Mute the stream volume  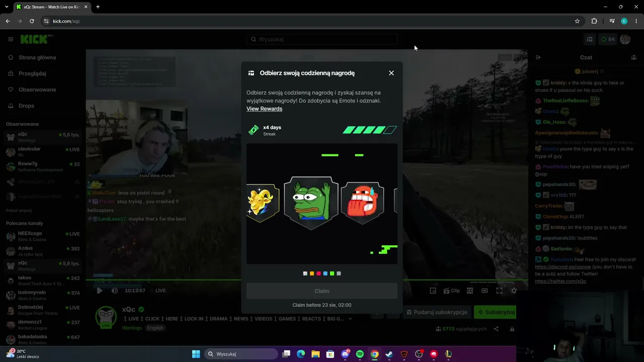coord(115,291)
